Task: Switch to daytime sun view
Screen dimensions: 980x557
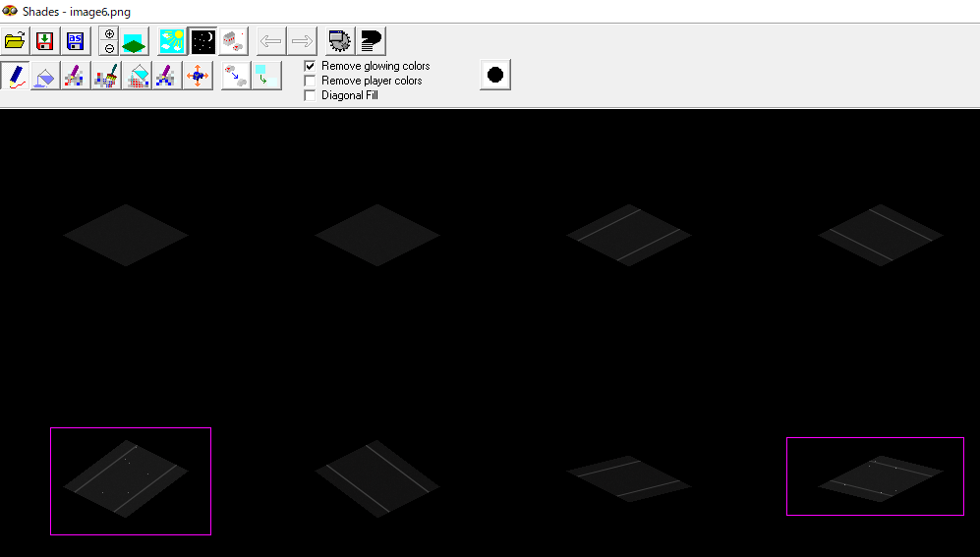Action: [x=172, y=41]
